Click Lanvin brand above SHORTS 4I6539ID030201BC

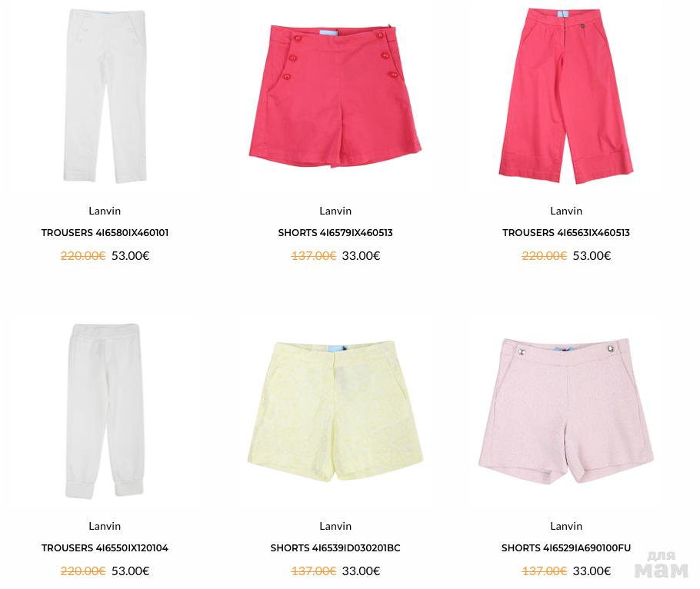point(335,526)
